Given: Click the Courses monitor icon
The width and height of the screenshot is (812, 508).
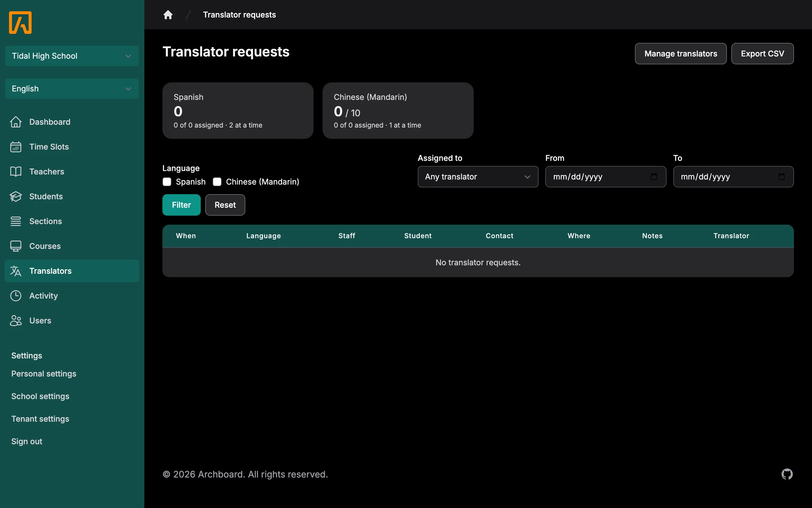Looking at the screenshot, I should click(16, 246).
